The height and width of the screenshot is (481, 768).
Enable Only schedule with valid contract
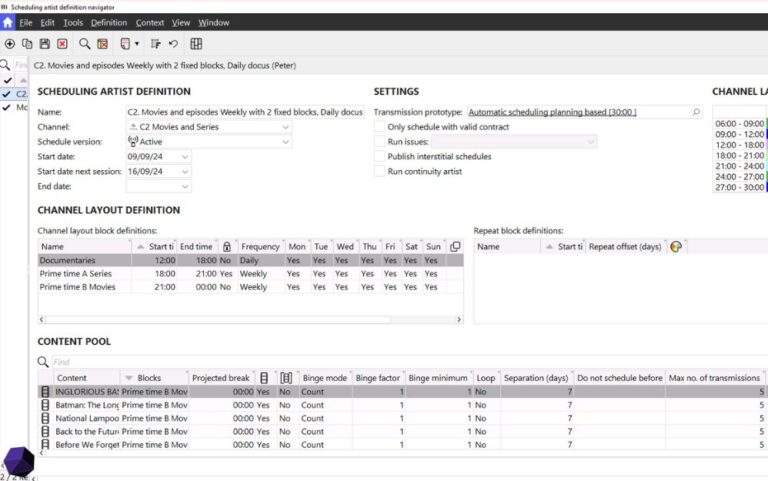(x=379, y=127)
